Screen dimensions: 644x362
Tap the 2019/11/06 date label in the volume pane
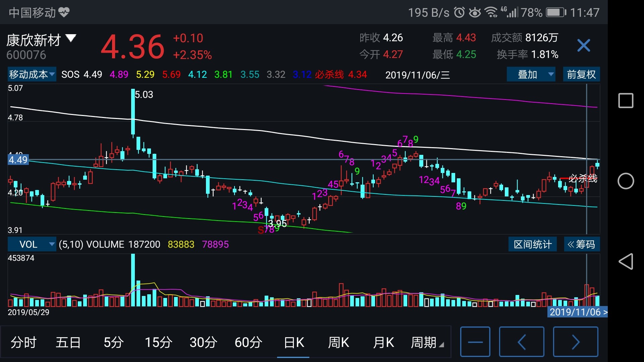click(578, 312)
